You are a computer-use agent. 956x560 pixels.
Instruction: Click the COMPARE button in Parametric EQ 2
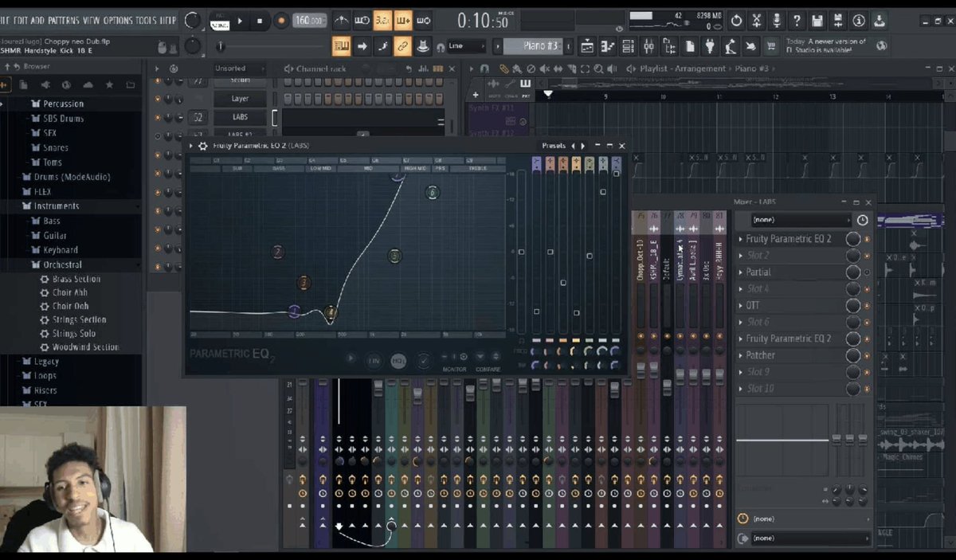tap(488, 370)
